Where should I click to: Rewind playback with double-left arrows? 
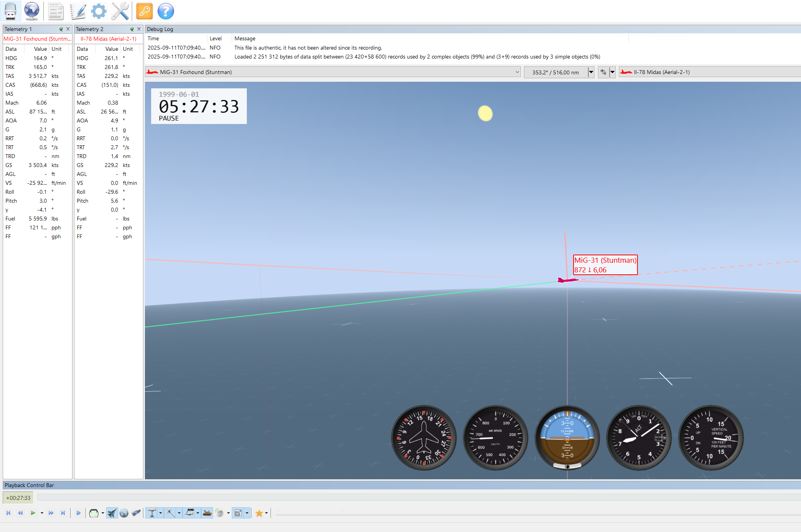(x=21, y=513)
